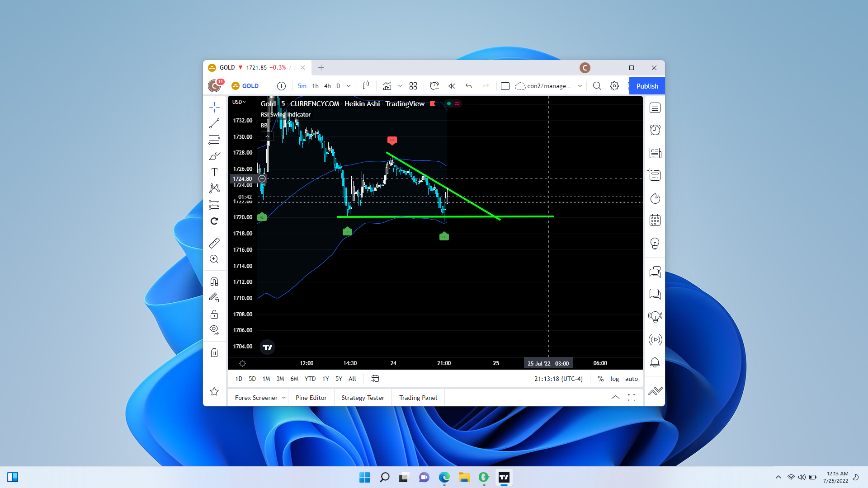Open bar replay rewind icon
The height and width of the screenshot is (488, 868).
coord(452,86)
